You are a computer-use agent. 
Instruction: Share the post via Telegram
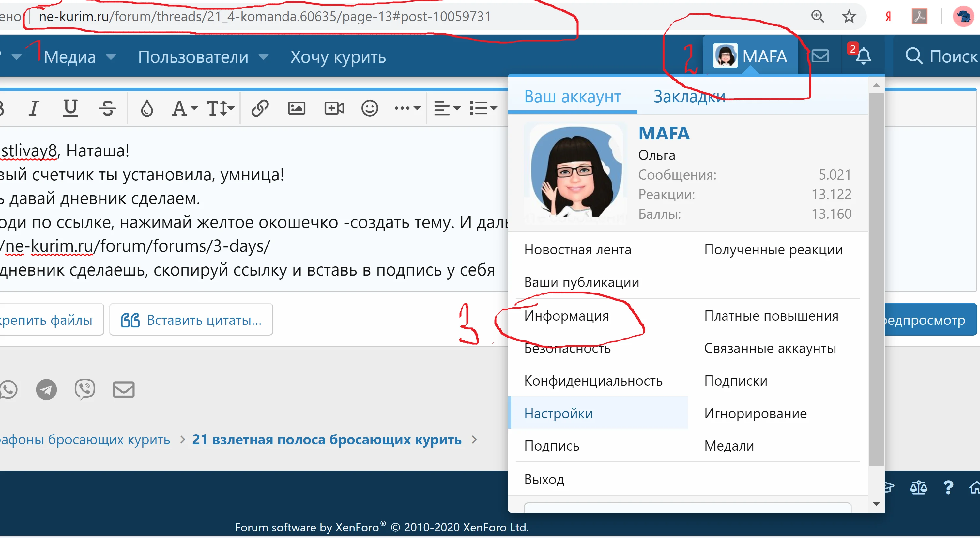point(46,389)
